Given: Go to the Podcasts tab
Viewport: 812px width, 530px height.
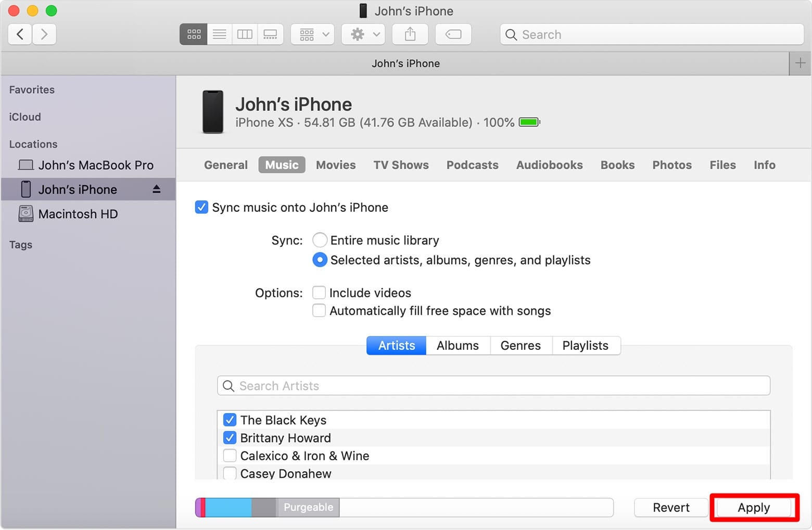Looking at the screenshot, I should (472, 165).
